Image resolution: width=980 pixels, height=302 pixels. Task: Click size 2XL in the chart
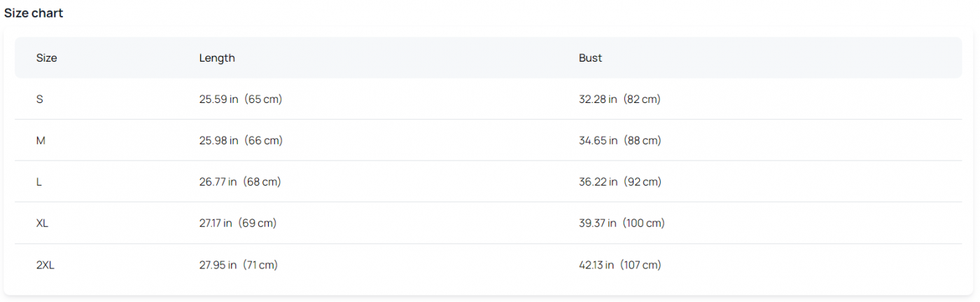click(x=45, y=265)
